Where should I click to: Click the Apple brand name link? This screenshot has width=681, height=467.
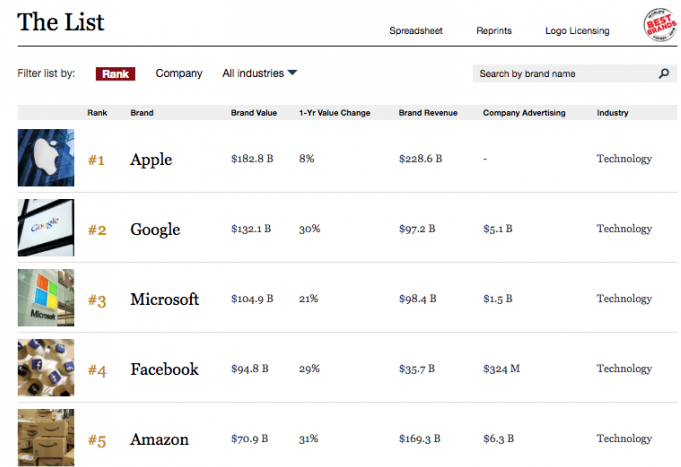(x=151, y=159)
